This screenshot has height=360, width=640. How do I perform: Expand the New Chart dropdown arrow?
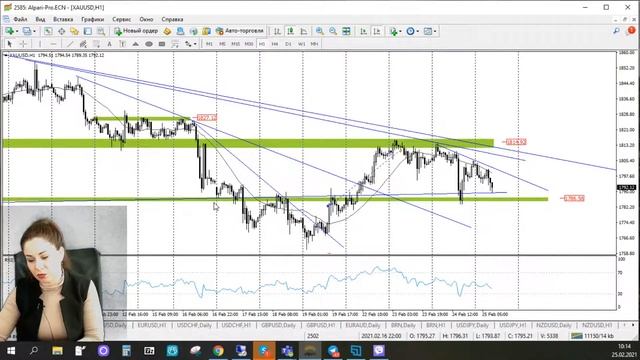17,31
